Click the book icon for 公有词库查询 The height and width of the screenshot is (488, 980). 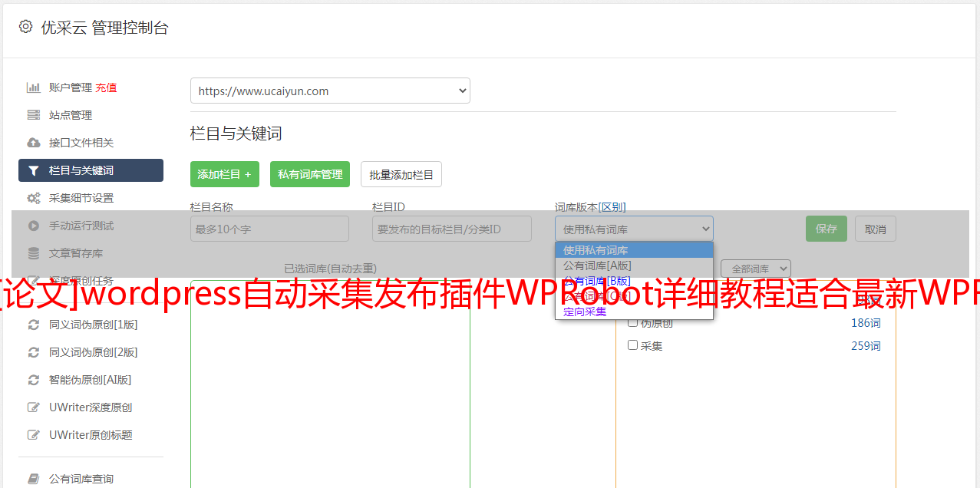pyautogui.click(x=34, y=479)
